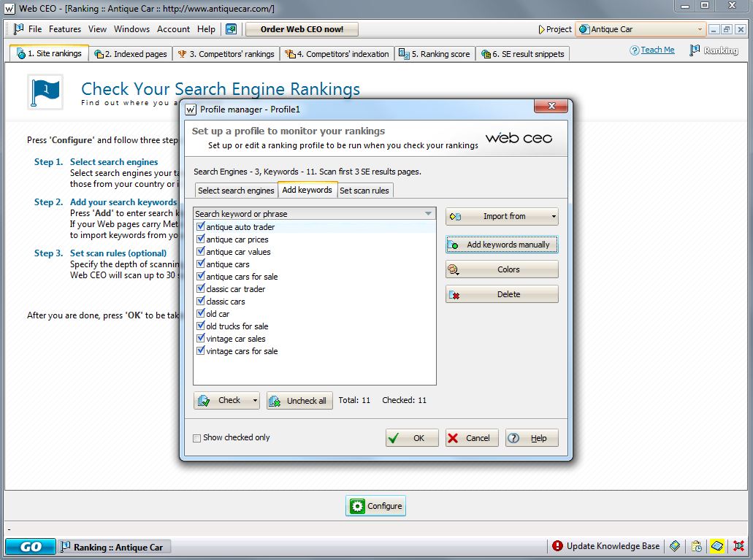Viewport: 753px width, 560px height.
Task: Uncheck the 'antique car prices' keyword
Action: 201,239
